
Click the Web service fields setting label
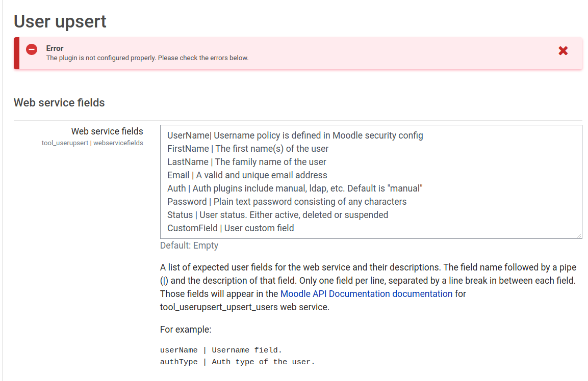pyautogui.click(x=107, y=131)
